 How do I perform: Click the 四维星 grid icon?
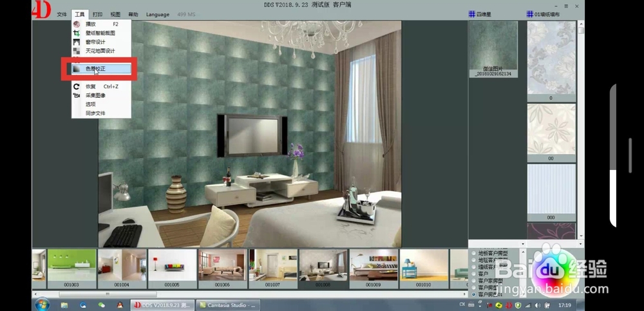tap(472, 14)
